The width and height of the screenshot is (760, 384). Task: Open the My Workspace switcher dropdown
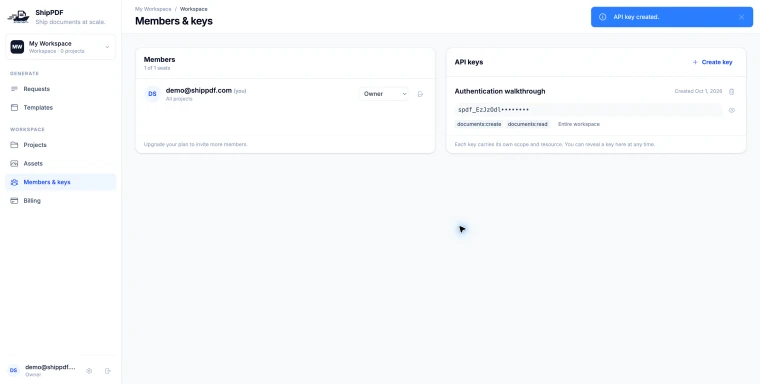pos(61,47)
